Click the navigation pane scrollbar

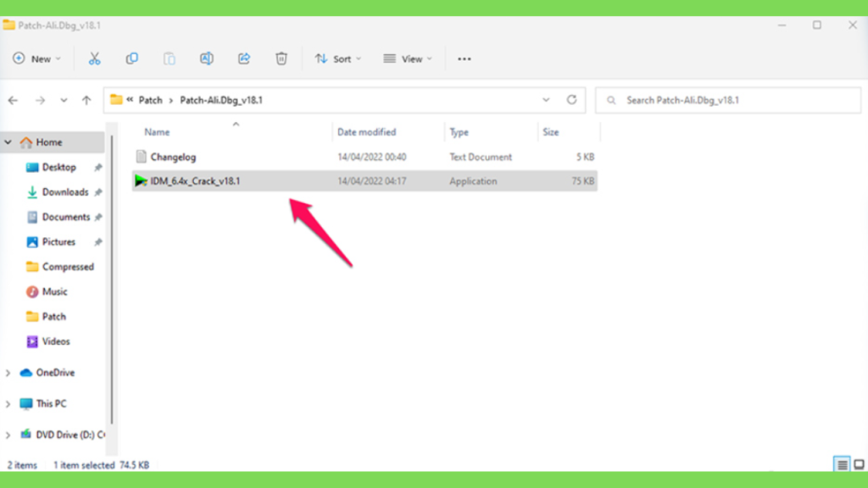pos(112,280)
